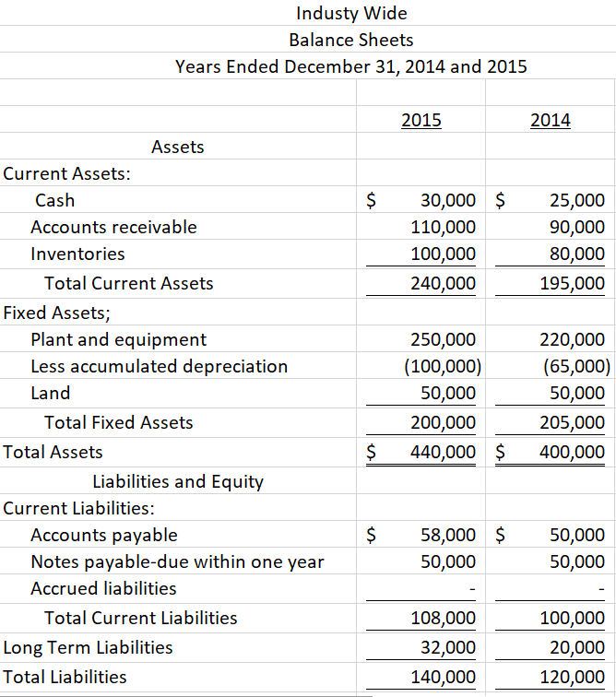
Task: Select Total Liabilities 120,000 cell
Action: [551, 677]
